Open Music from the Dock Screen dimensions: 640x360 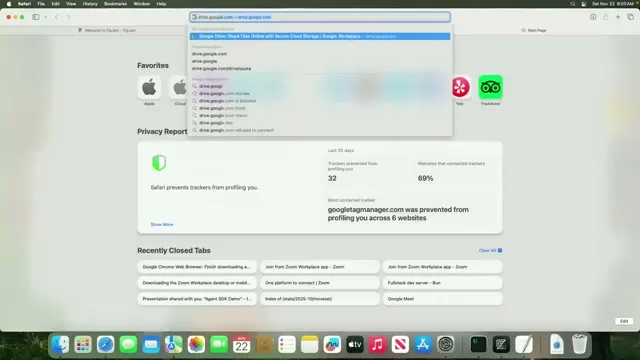[x=378, y=344]
